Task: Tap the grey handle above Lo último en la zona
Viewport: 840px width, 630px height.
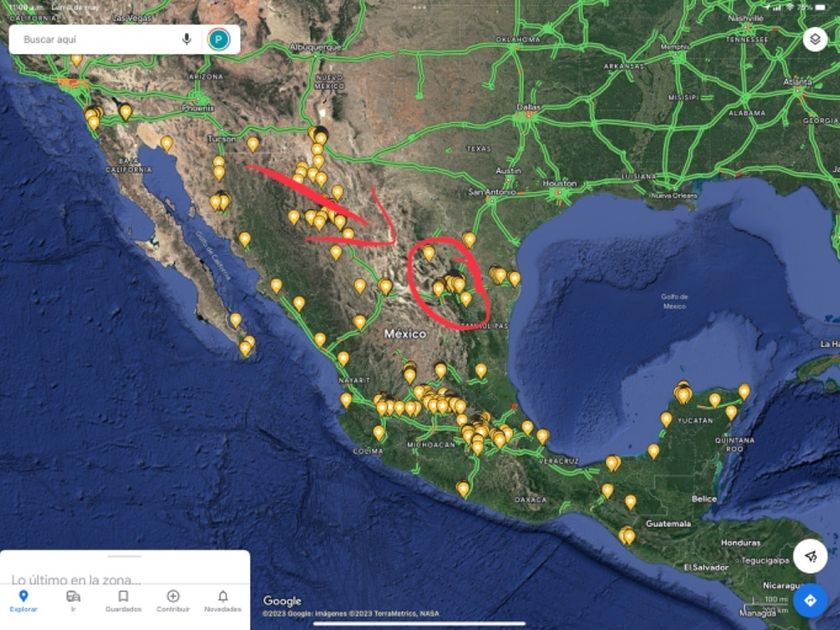Action: [x=124, y=556]
